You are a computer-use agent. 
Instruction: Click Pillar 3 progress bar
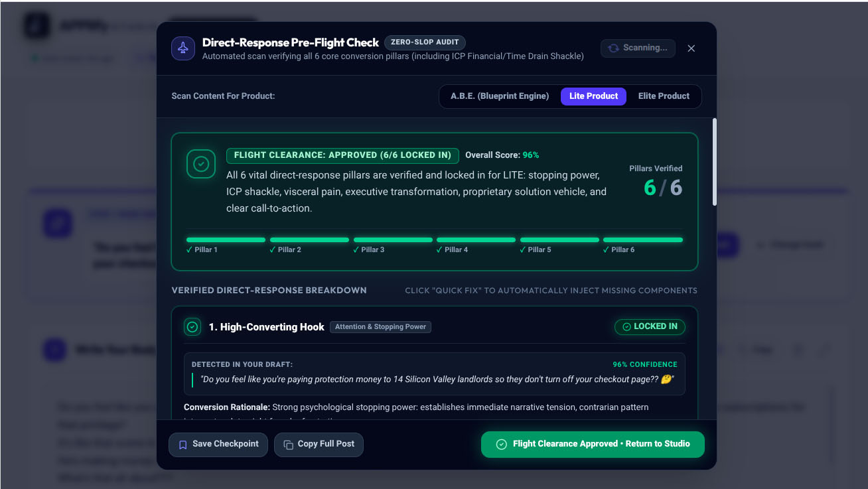click(393, 240)
